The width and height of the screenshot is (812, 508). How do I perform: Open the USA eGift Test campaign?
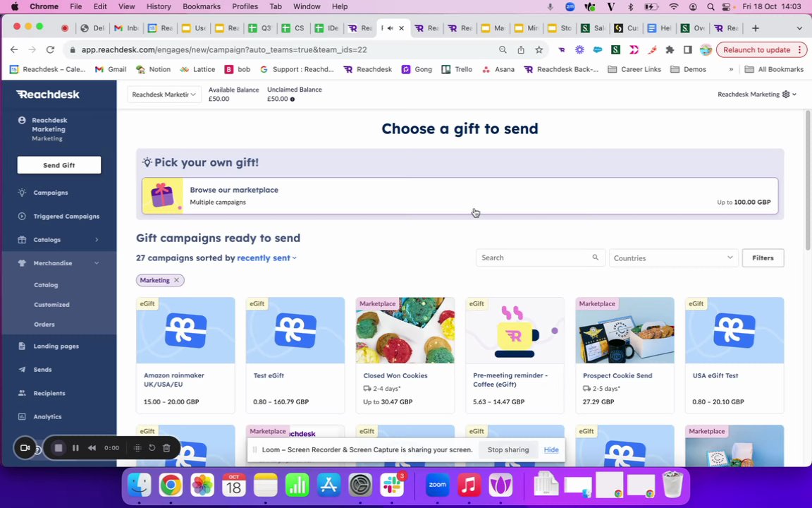pos(734,356)
